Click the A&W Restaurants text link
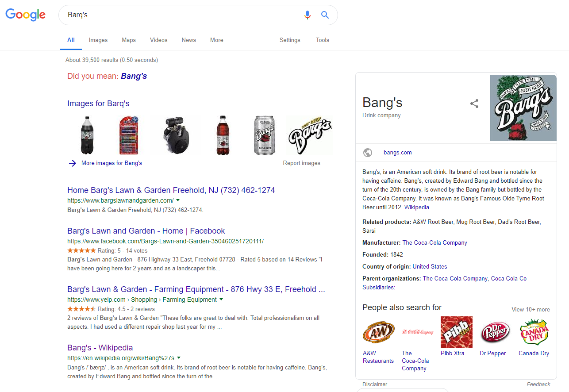 tap(378, 357)
